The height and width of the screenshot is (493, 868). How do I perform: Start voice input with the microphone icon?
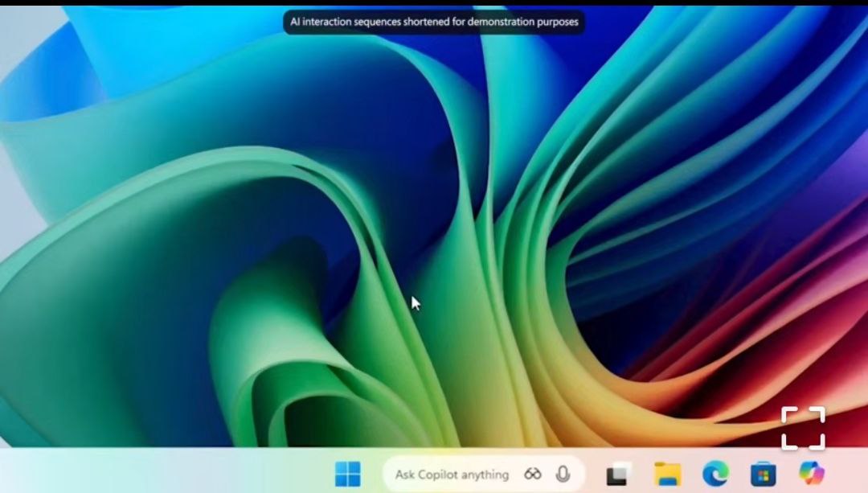tap(563, 475)
